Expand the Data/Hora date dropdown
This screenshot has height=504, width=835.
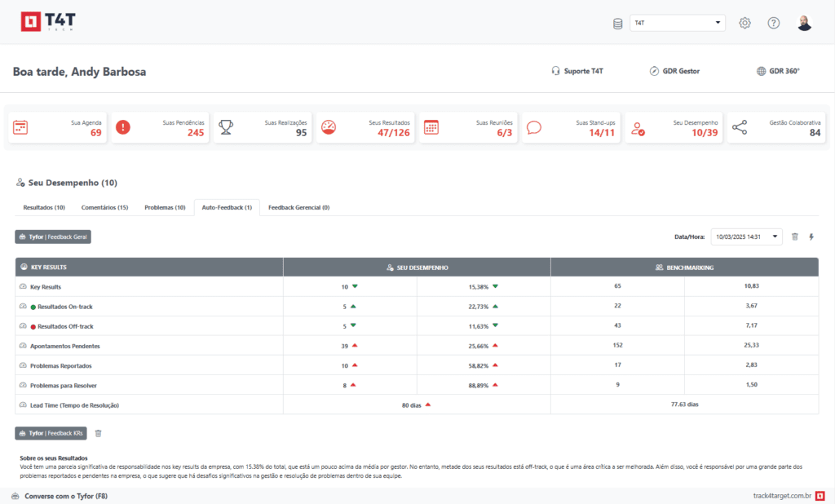tap(746, 237)
